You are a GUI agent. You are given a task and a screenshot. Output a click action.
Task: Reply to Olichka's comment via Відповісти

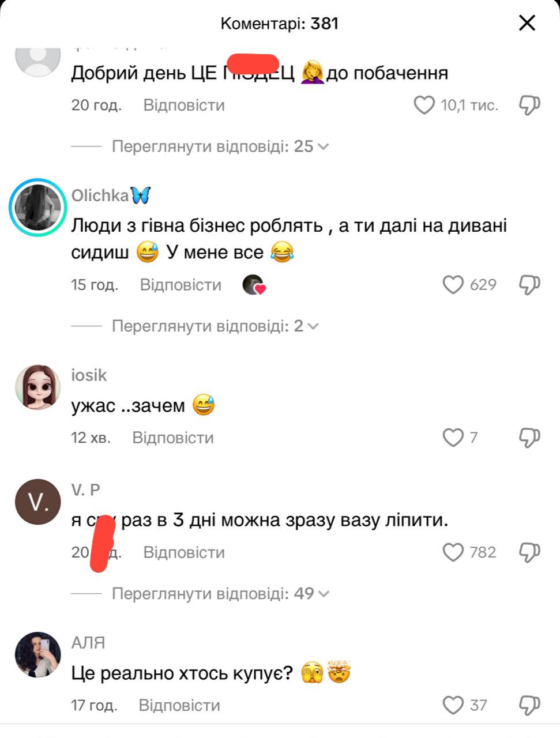point(181,285)
